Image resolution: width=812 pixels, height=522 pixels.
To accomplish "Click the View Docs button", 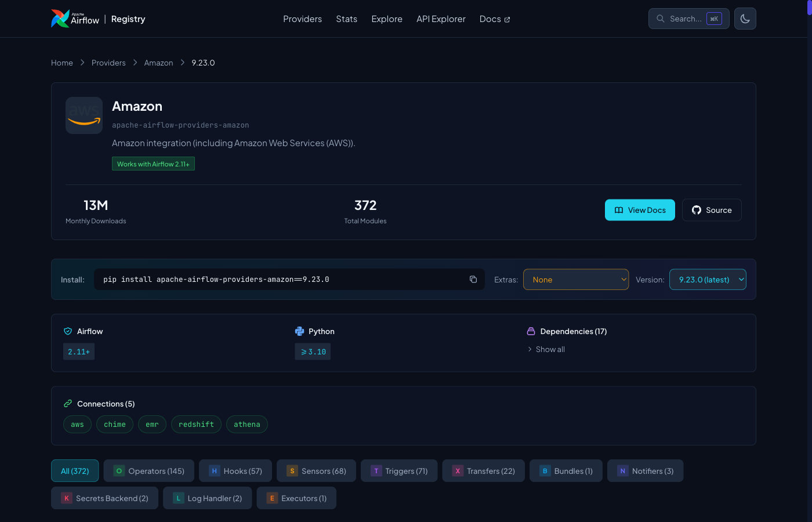I will tap(640, 210).
